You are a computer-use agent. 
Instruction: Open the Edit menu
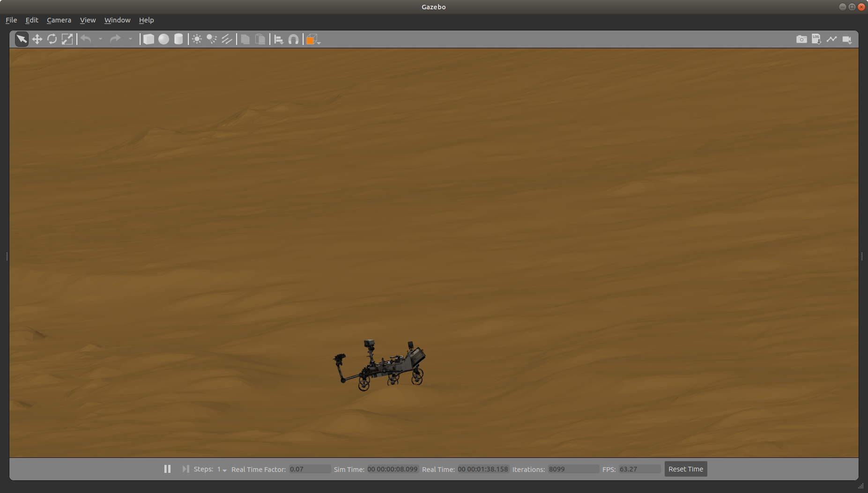tap(32, 20)
